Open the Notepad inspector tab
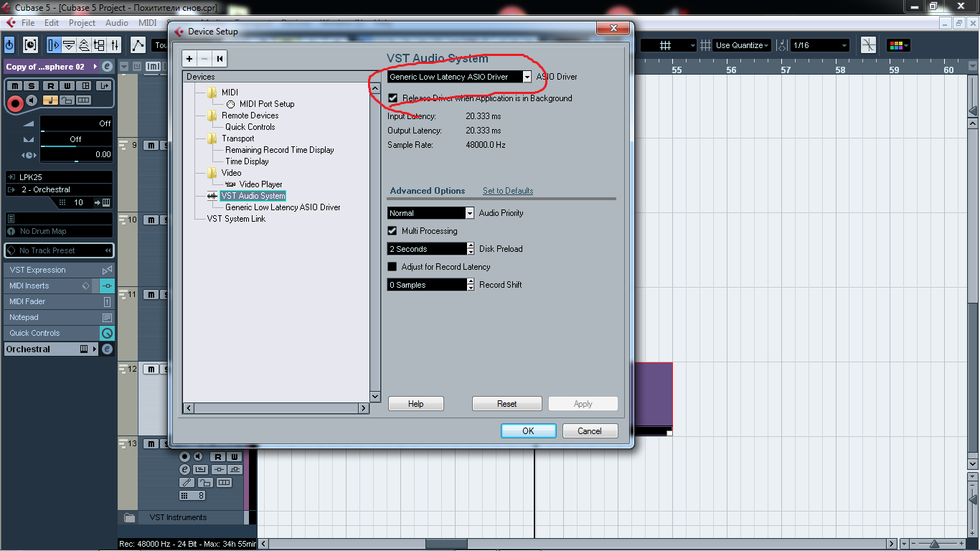Image resolution: width=980 pixels, height=551 pixels. coord(59,317)
